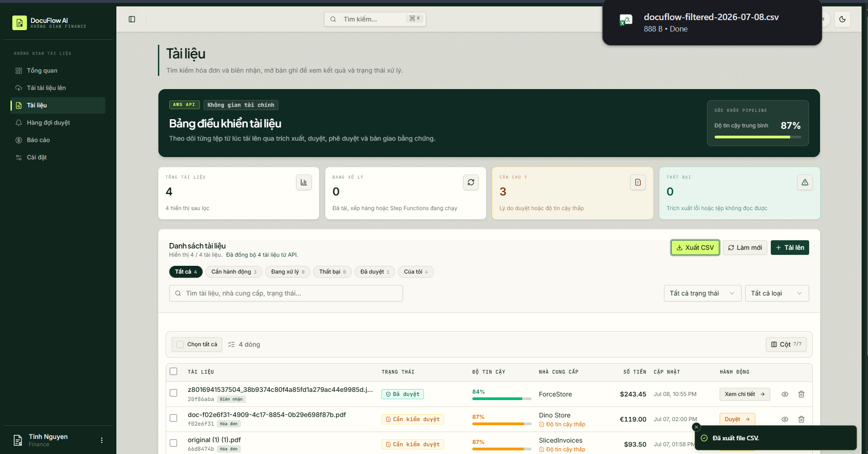Delete the Dino Store document with the trash icon

pyautogui.click(x=801, y=419)
